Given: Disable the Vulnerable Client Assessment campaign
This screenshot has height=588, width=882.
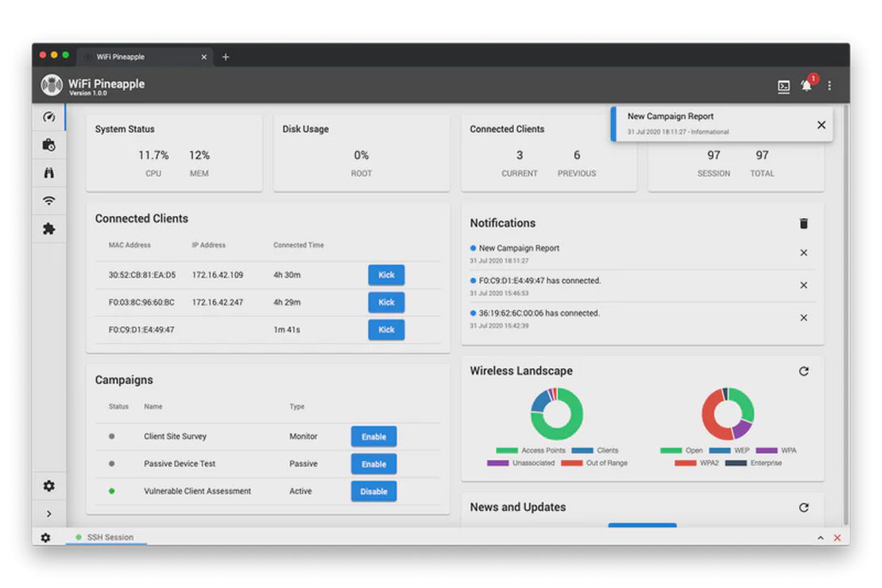Looking at the screenshot, I should (x=373, y=491).
